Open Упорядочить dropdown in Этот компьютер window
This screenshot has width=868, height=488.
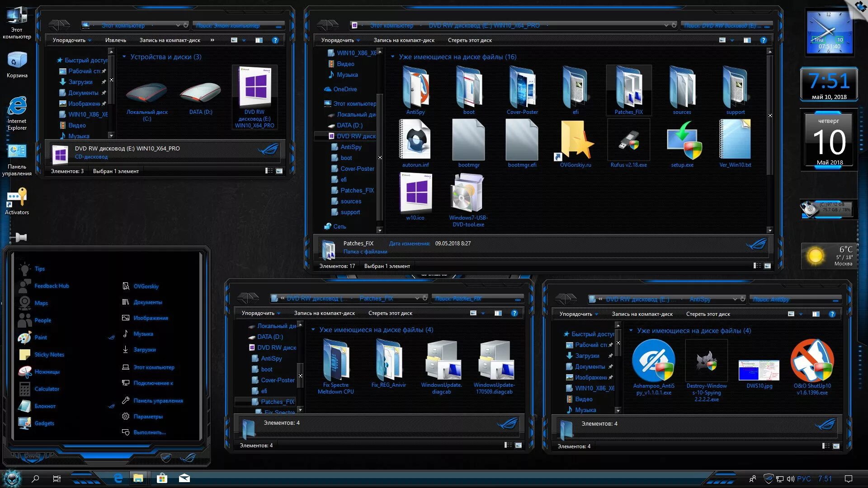tap(72, 40)
